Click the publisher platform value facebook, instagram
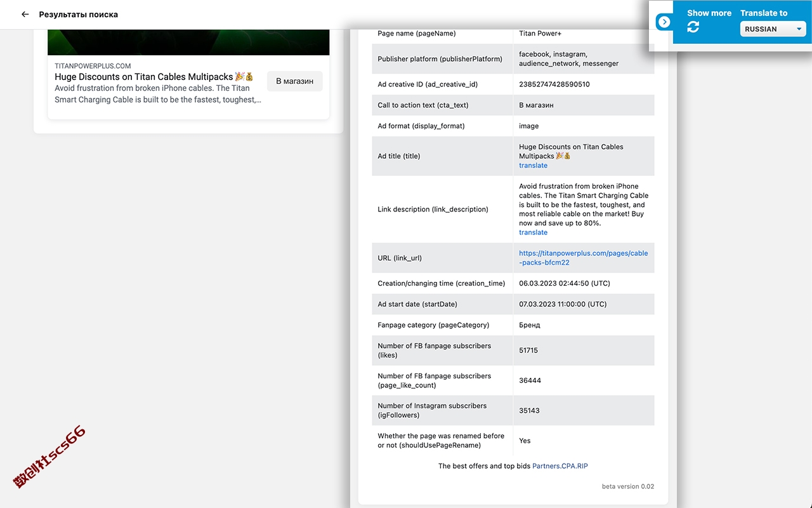The width and height of the screenshot is (812, 508). pos(568,59)
